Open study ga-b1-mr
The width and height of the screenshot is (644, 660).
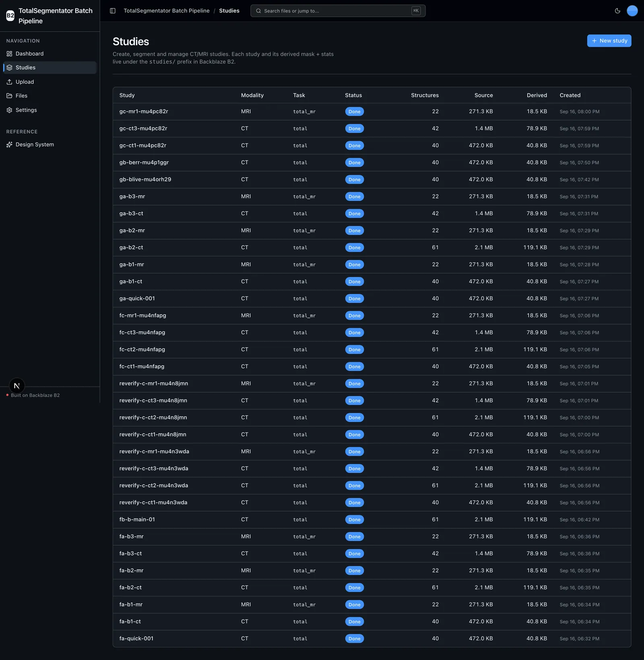(132, 265)
